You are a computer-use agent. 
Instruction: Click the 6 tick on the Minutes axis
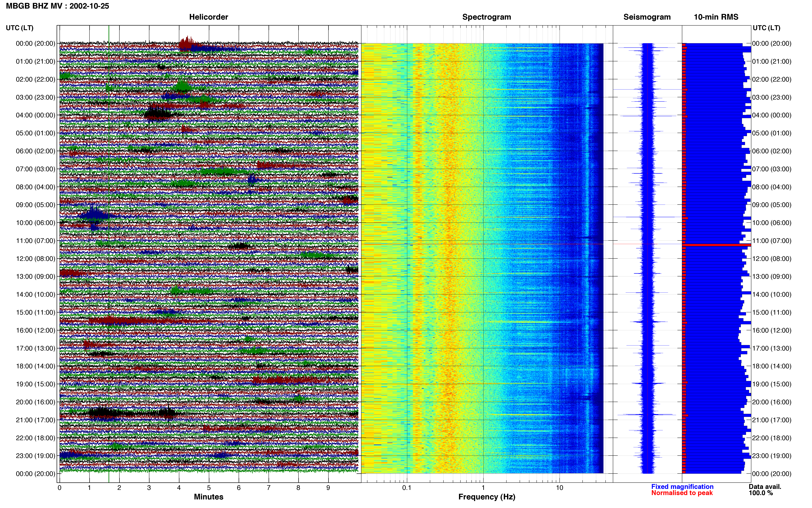coord(239,487)
